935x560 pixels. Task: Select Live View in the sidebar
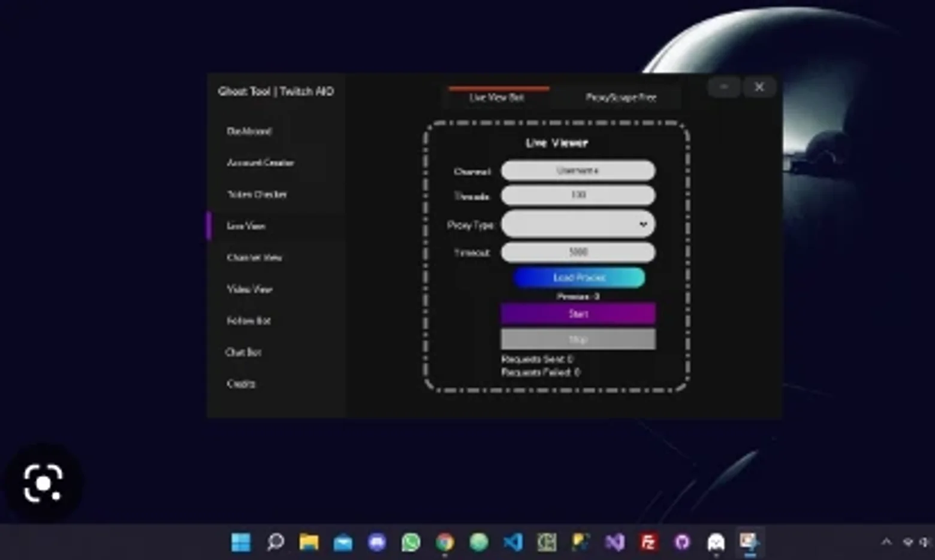coord(246,226)
